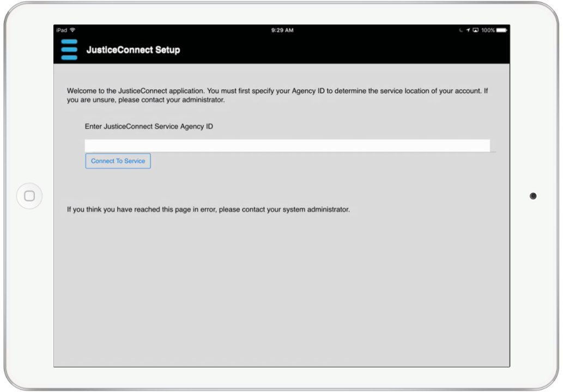Click the Welcome to JusticeConnect paragraph
Viewport: 563px width, 392px height.
(277, 95)
